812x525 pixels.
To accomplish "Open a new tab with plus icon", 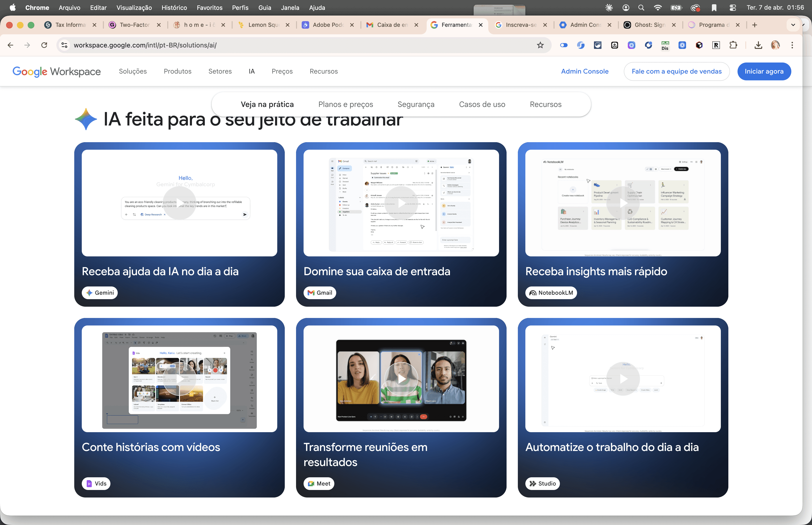I will [755, 25].
